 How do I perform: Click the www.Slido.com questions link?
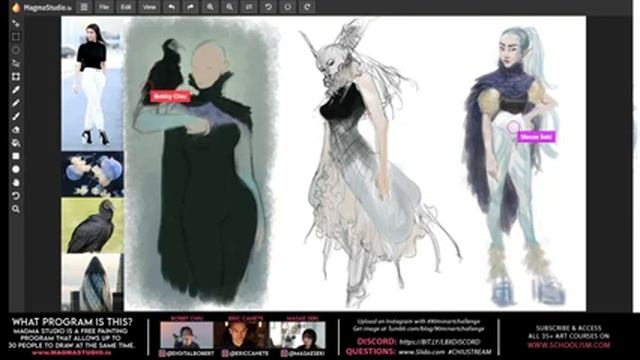pyautogui.click(x=421, y=351)
